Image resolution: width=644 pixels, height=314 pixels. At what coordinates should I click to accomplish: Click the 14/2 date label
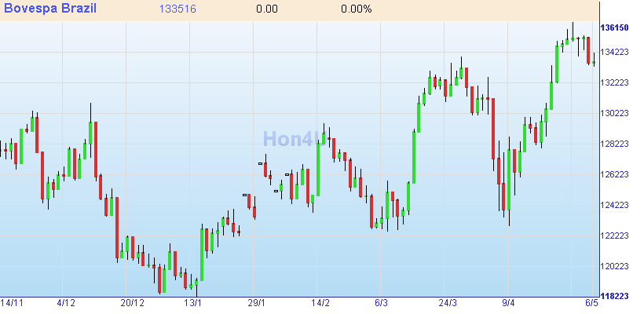pos(320,303)
